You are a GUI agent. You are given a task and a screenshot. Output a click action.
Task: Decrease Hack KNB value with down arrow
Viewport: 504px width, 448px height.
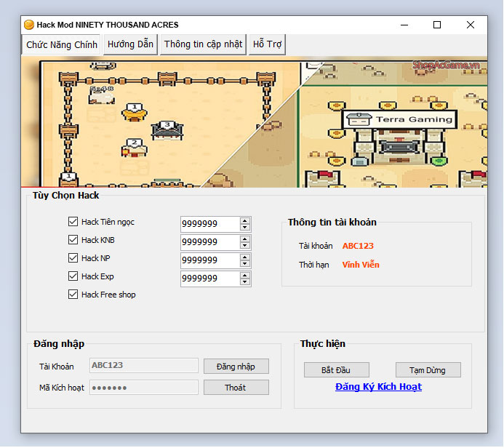click(x=245, y=246)
